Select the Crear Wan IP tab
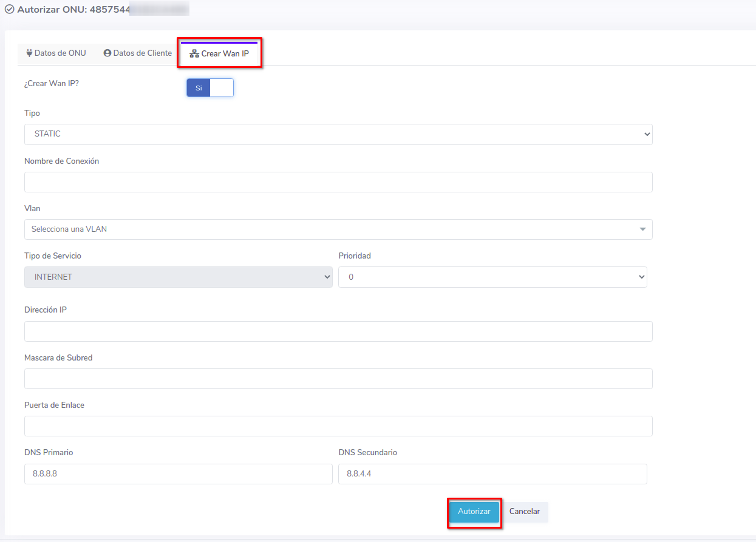This screenshot has width=756, height=542. [220, 54]
